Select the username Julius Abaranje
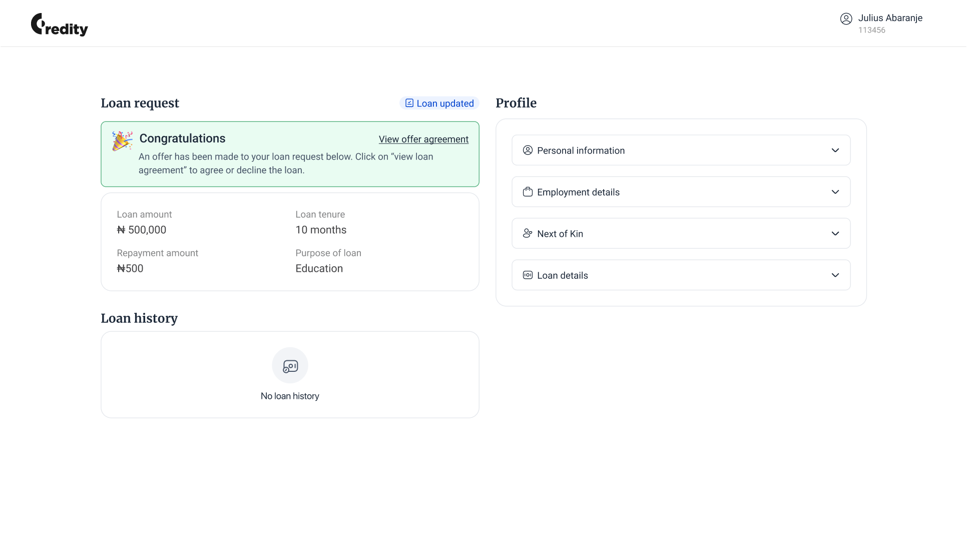Viewport: 967px width, 560px height. 890,18
